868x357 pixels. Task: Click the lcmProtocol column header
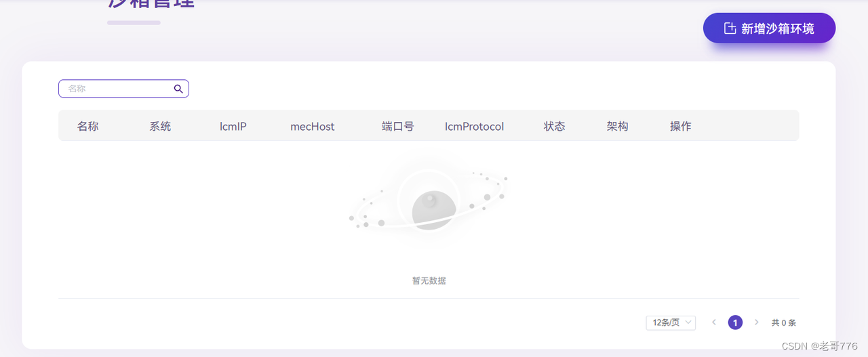click(475, 126)
